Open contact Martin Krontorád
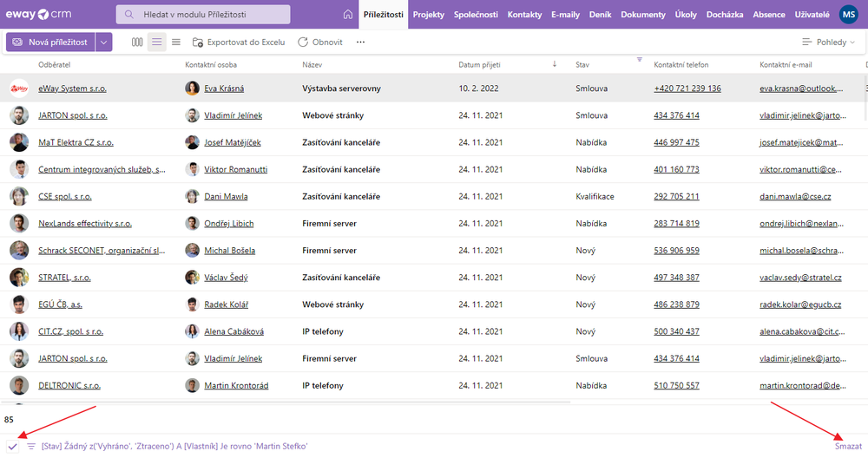Screen dimensions: 868x458 (x=236, y=385)
